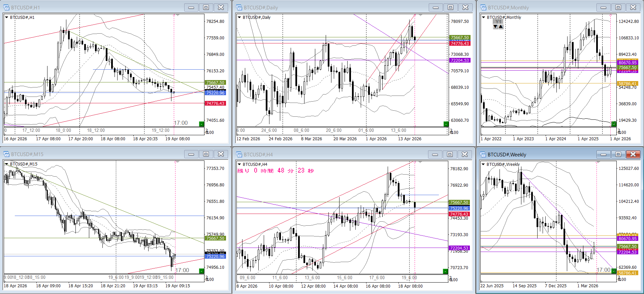Viewport: 644px width, 294px height.
Task: Expand the triangle beside BTCUSD#,Daily chart label
Action: pos(239,17)
